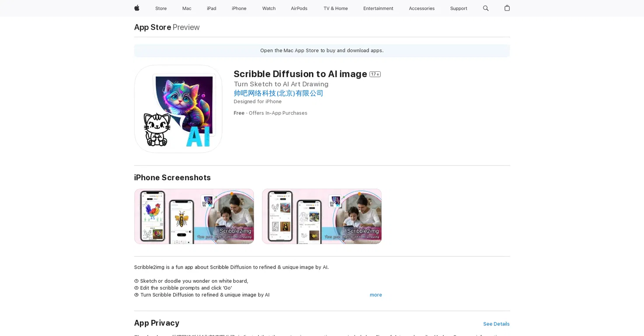Click the Chinese developer company name link

click(x=278, y=93)
